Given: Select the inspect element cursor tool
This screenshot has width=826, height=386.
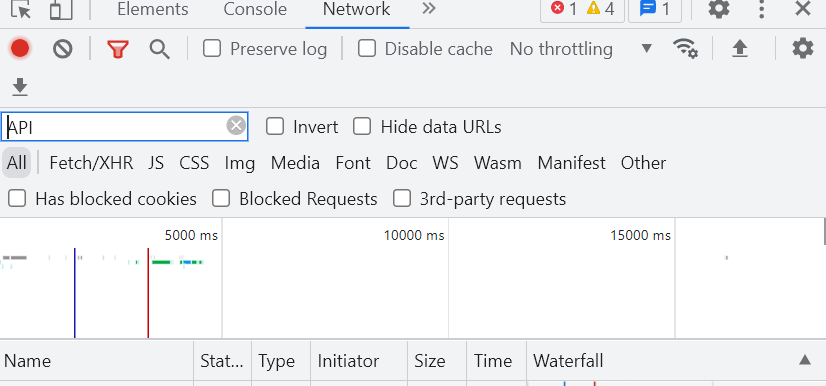Looking at the screenshot, I should point(21,9).
